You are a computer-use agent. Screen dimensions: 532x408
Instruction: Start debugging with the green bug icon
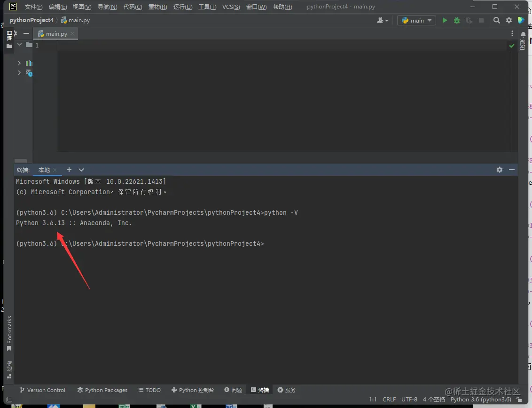[457, 20]
